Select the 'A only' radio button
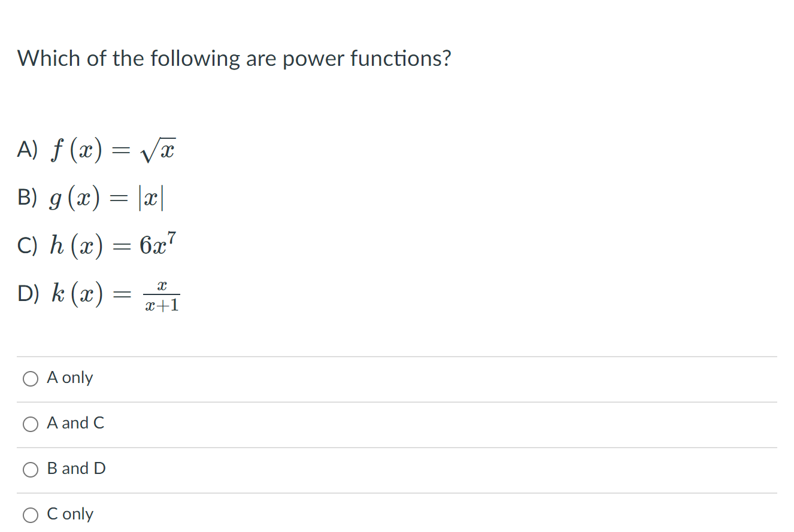The image size is (794, 532). (30, 378)
